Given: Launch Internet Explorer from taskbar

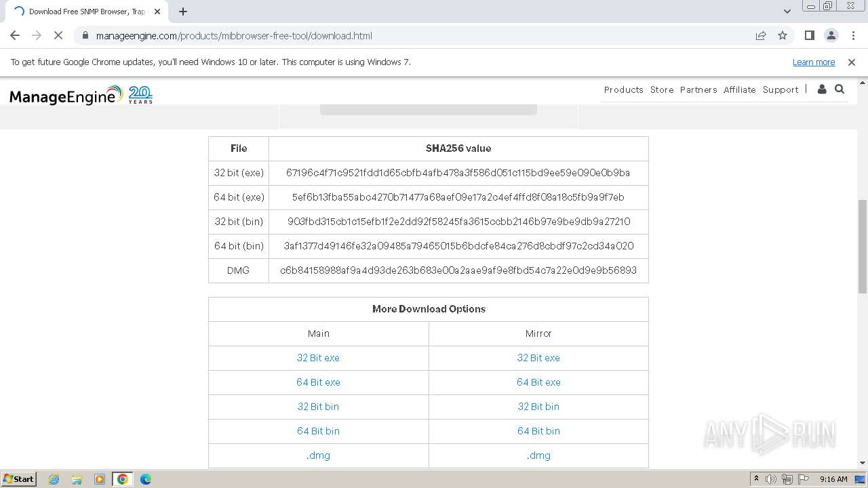Looking at the screenshot, I should pyautogui.click(x=54, y=479).
